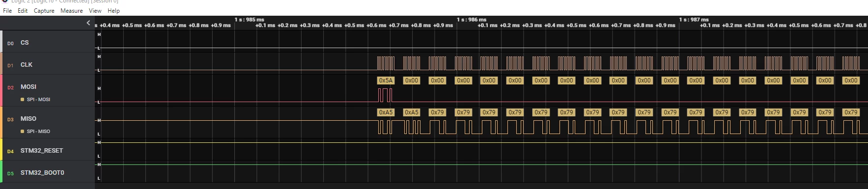Viewport: 868px width, 189px height.
Task: Select the 0xA5 byte directly below 0x5A
Action: (386, 112)
